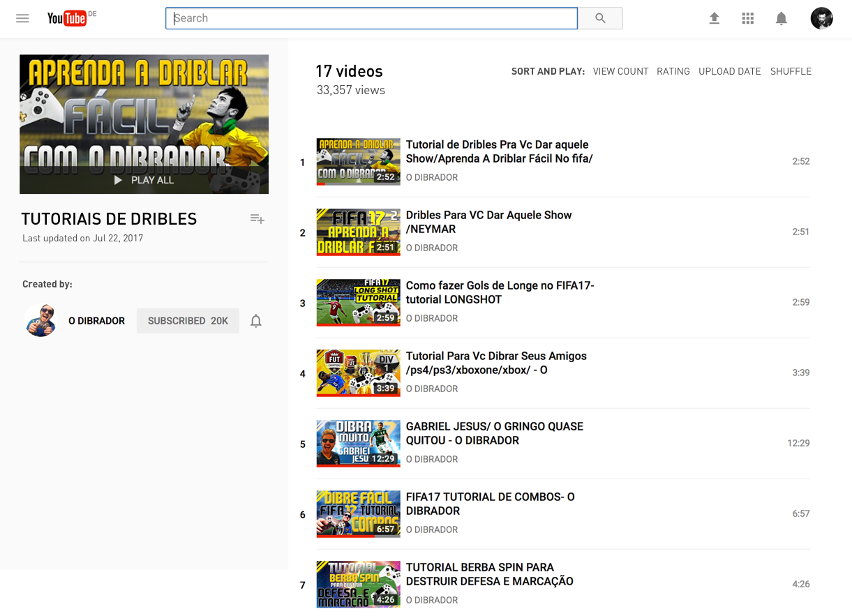
Task: Click the SUBSCRIBED 20K button
Action: point(188,321)
